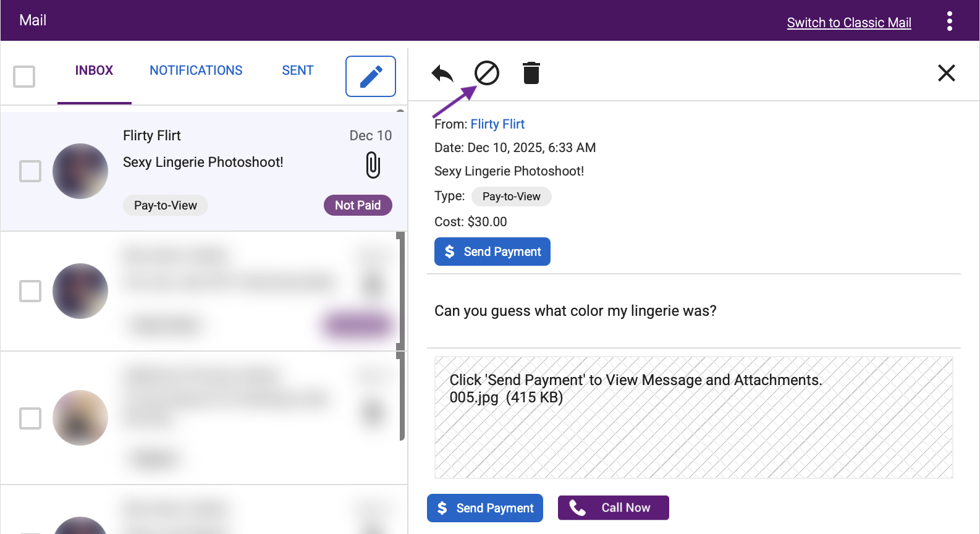Check the third inbox message checkbox

pos(30,418)
